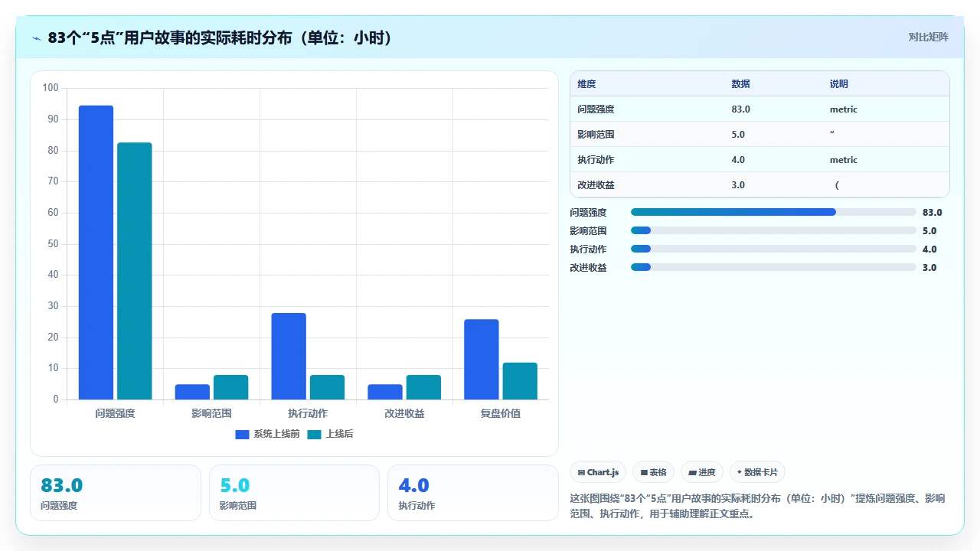Click the 数据 column header

point(740,83)
